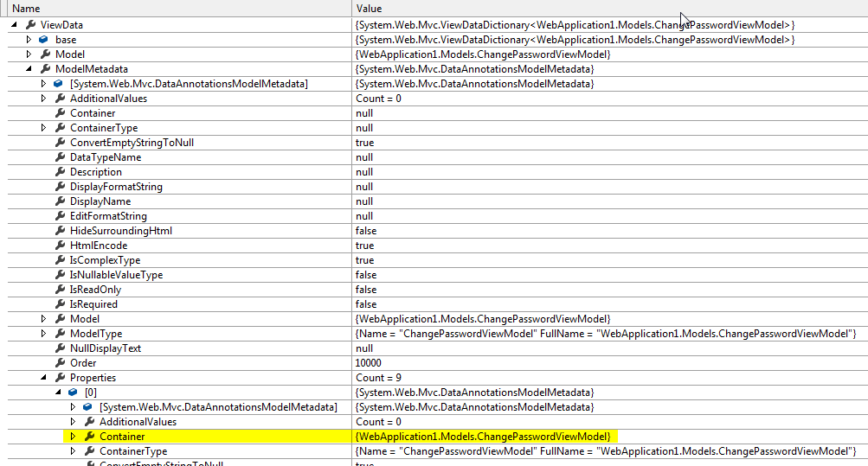The height and width of the screenshot is (466, 868).
Task: Select the HideSurroundingHtml property name
Action: (120, 231)
